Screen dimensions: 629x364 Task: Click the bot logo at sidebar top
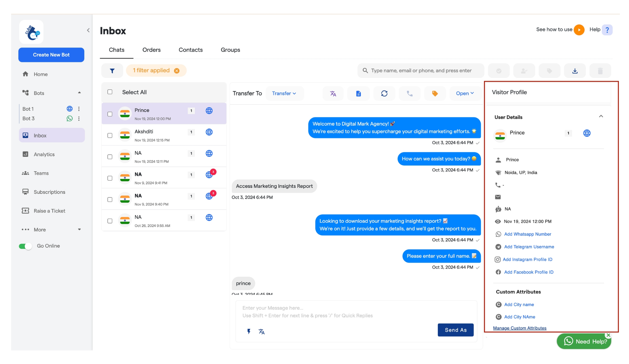click(32, 32)
